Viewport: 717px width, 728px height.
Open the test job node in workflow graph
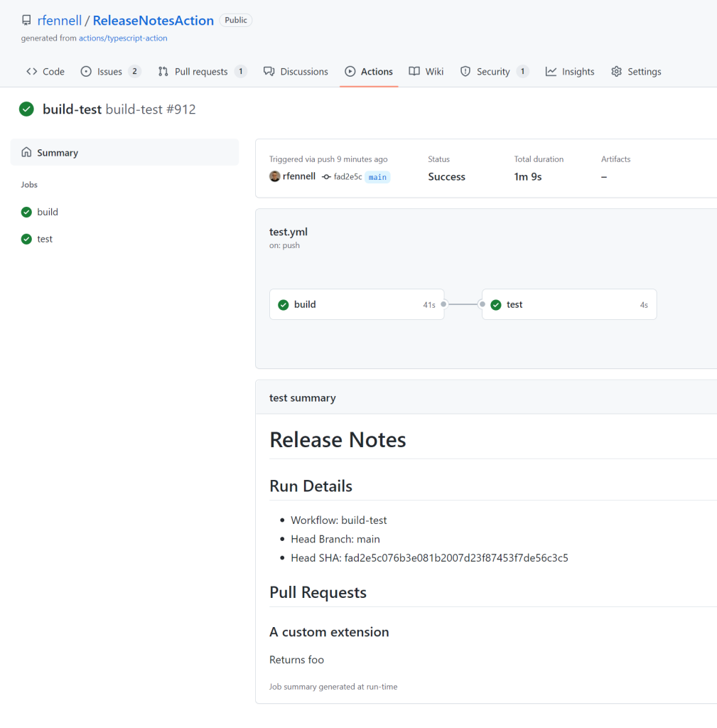[569, 304]
